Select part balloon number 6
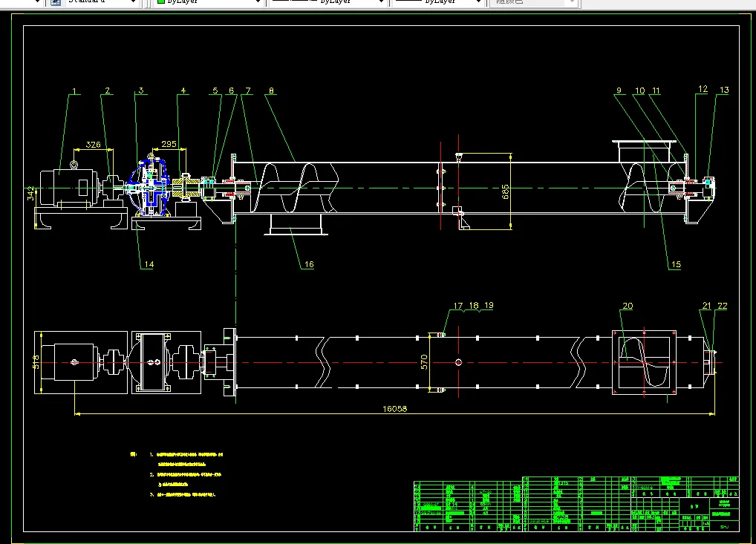This screenshot has width=756, height=544. coord(232,91)
